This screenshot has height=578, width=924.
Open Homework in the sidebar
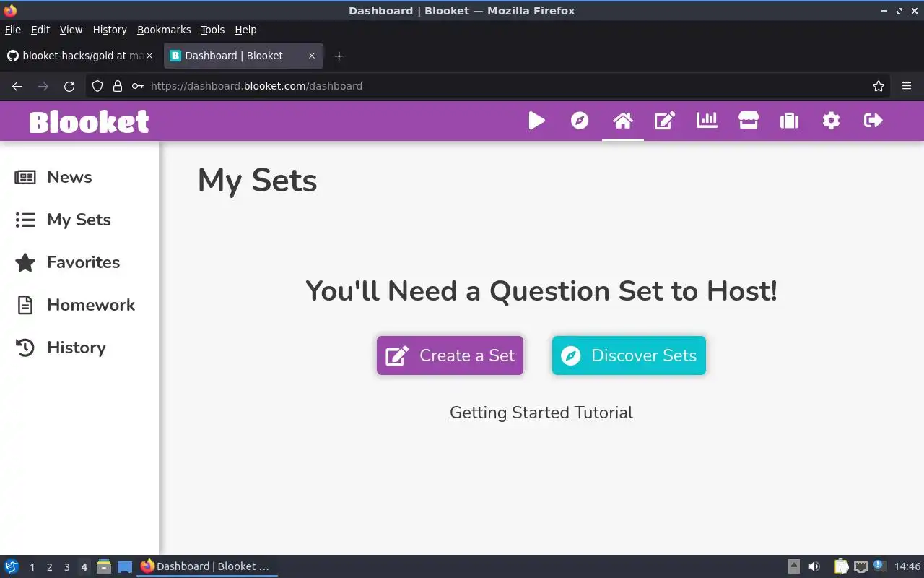[x=75, y=305]
